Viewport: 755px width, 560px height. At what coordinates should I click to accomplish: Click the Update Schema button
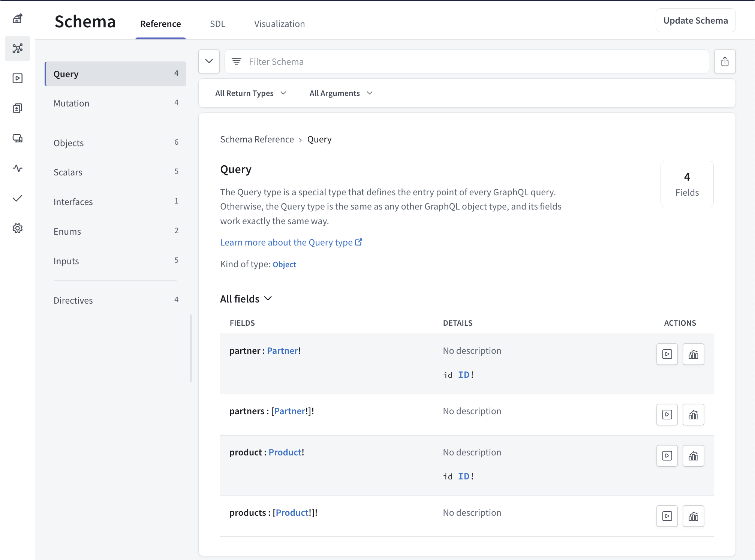tap(696, 20)
